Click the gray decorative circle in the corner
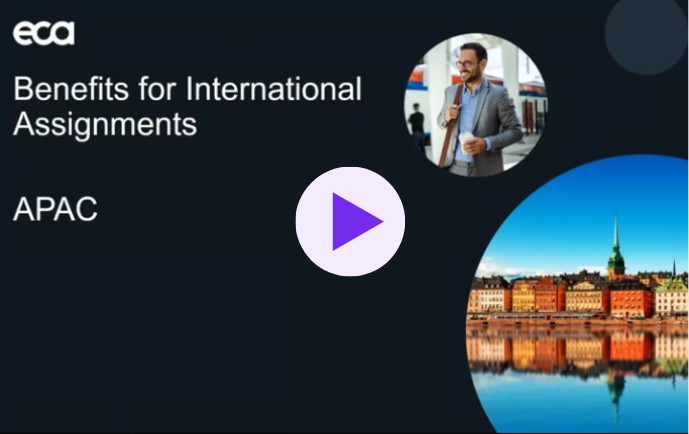689x434 pixels. click(646, 36)
